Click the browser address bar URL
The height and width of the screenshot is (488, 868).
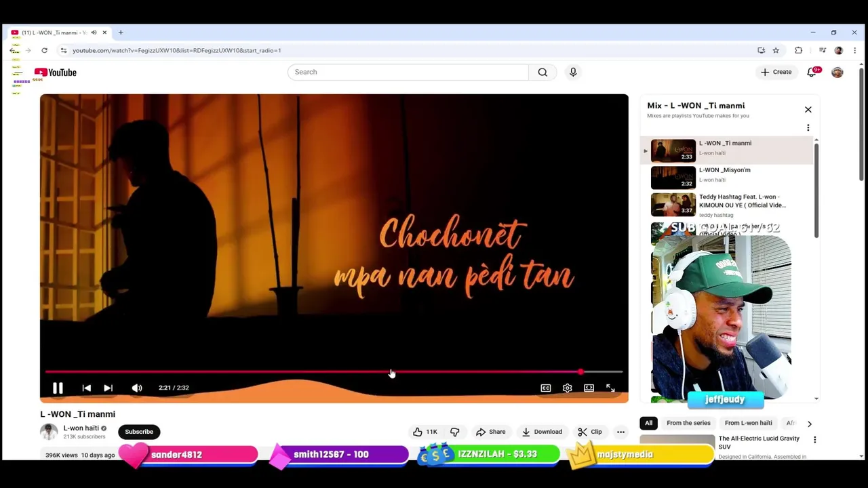point(176,50)
